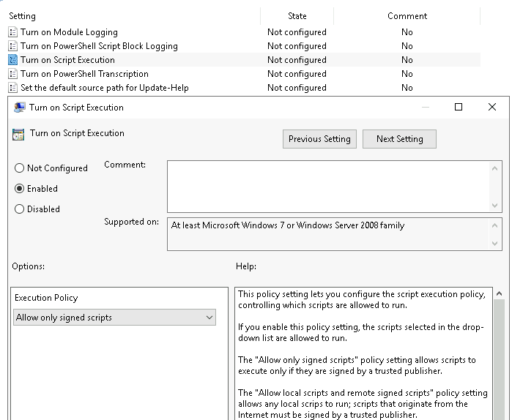The image size is (512, 420).
Task: Click inside the Comment text box
Action: pos(328,187)
